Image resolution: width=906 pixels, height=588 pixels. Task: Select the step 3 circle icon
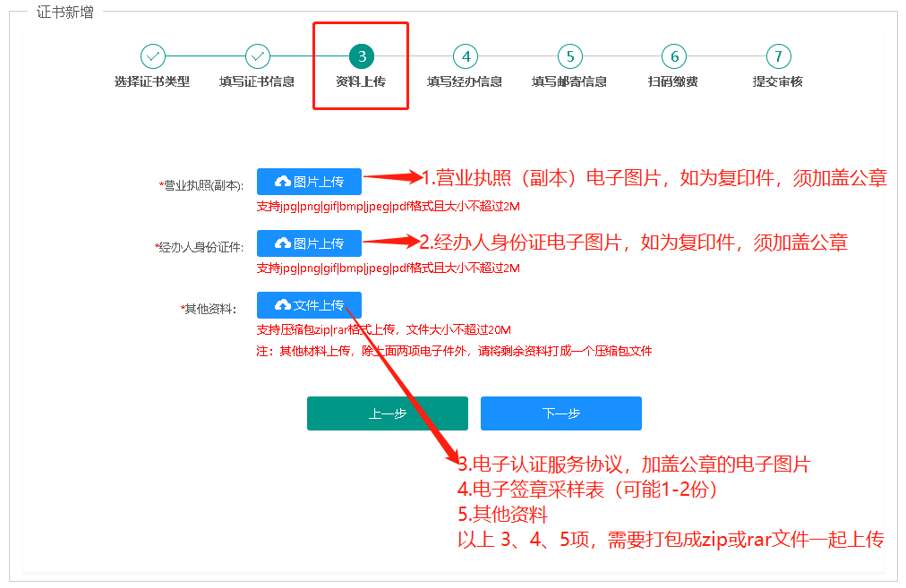361,55
